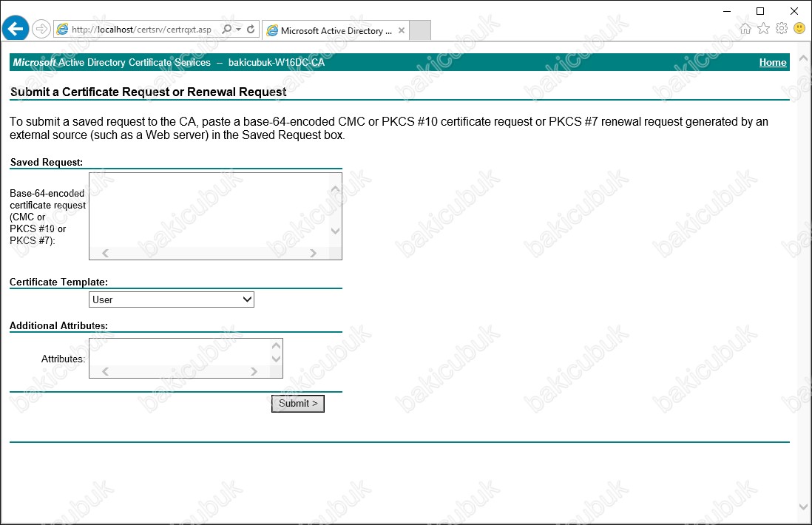Image resolution: width=812 pixels, height=525 pixels.
Task: Click Saved Request box scroll up arrow
Action: [336, 189]
